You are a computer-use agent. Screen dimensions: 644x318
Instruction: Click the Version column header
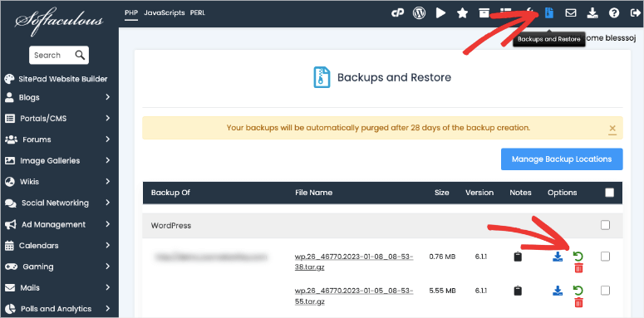479,193
